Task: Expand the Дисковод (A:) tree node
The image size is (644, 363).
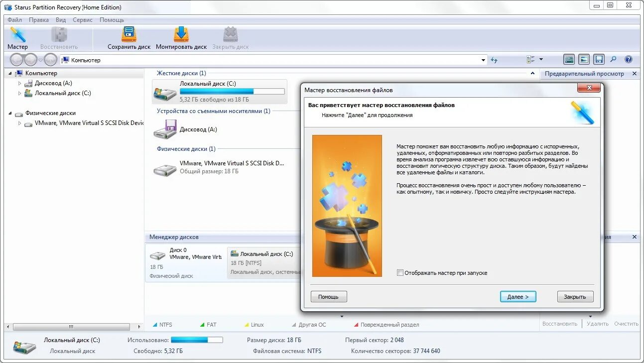Action: 20,83
